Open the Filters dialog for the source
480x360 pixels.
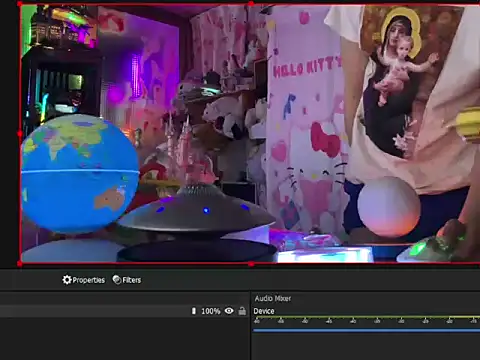(127, 280)
